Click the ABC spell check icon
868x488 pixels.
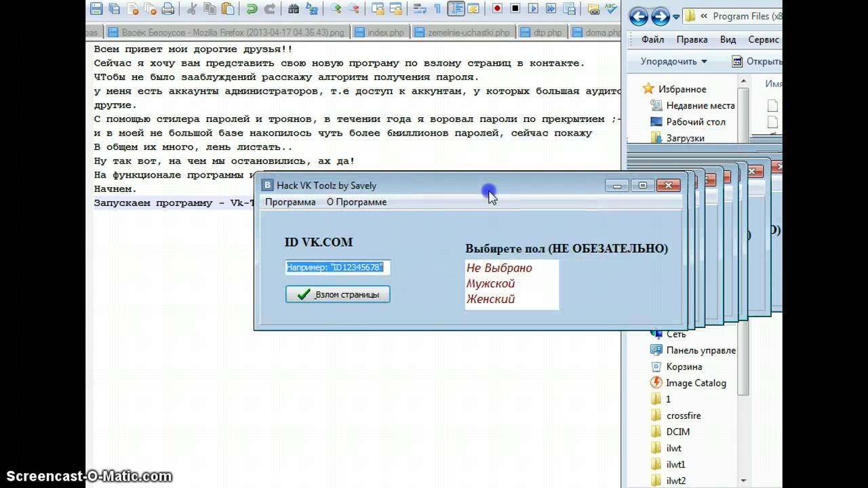[612, 9]
